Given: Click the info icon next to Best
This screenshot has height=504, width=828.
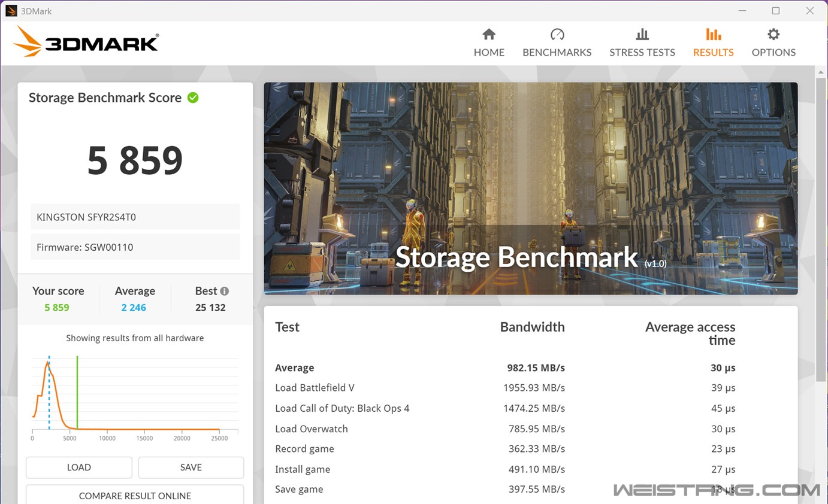Looking at the screenshot, I should click(x=225, y=291).
